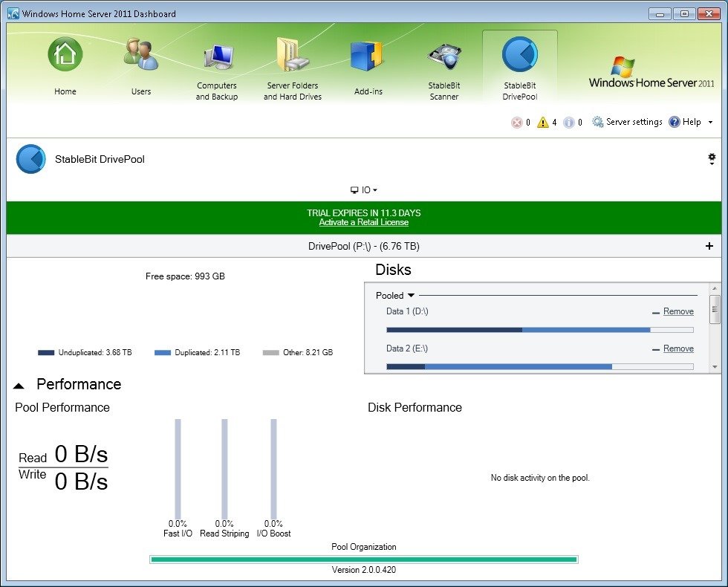The image size is (728, 587).
Task: Click the Help question mark icon
Action: (x=675, y=122)
